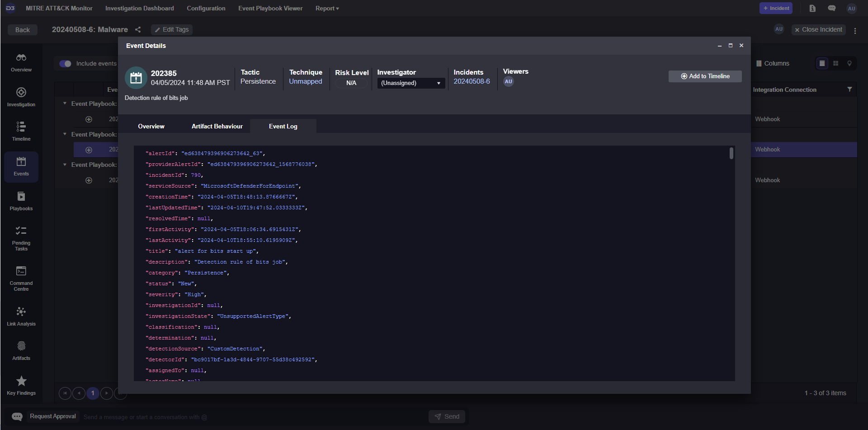This screenshot has width=868, height=430.
Task: Click the message input field
Action: (253, 417)
